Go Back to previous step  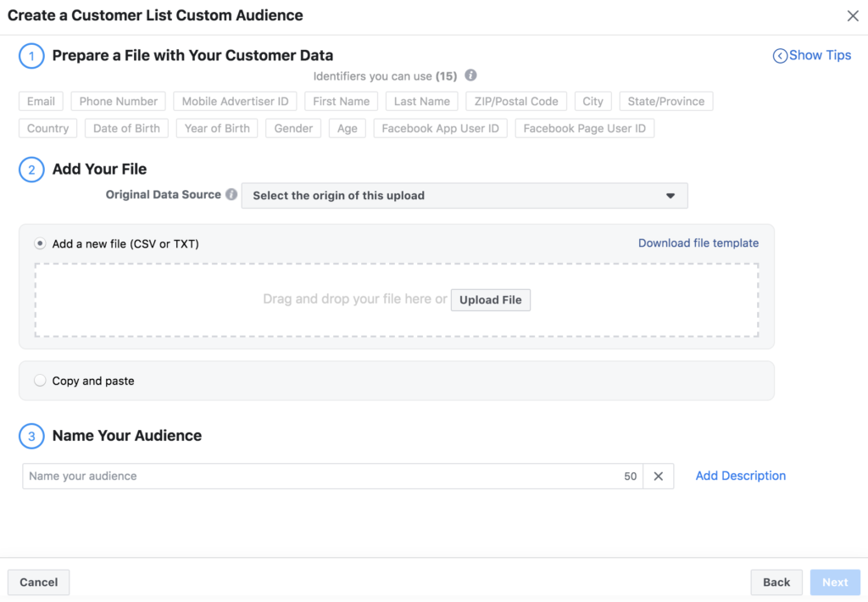(776, 582)
